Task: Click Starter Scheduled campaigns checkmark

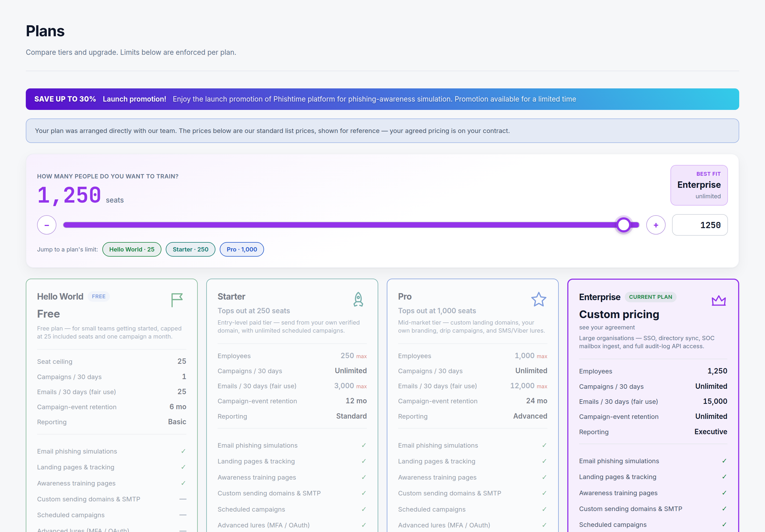Action: coord(364,509)
